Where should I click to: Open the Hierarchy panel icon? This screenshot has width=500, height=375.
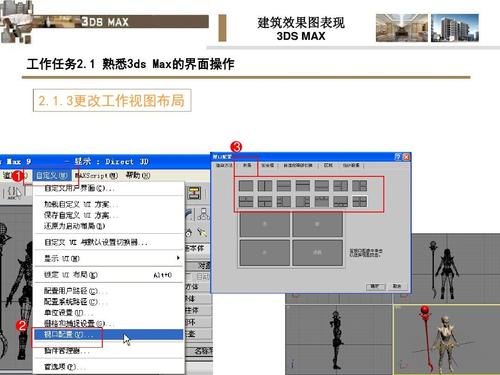coord(203,214)
